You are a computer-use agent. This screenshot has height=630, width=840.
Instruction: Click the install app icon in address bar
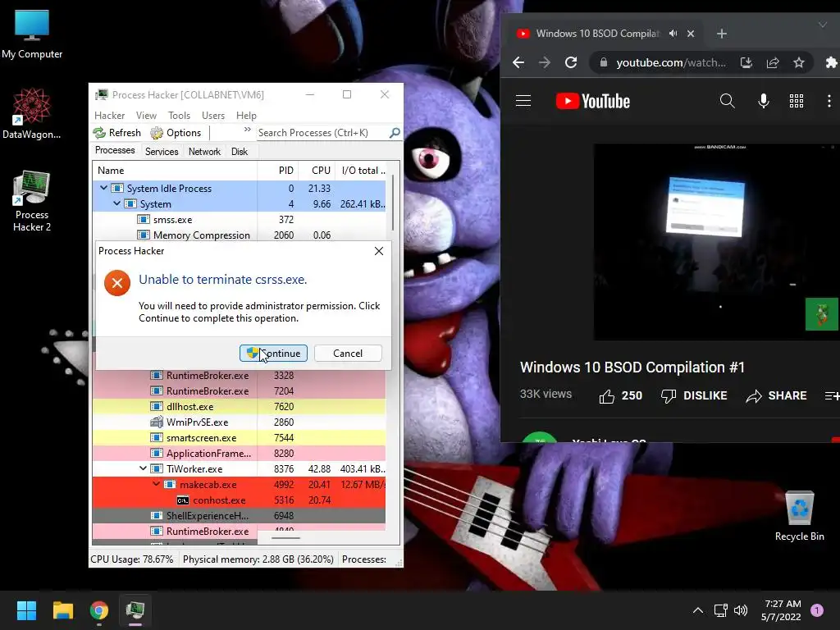coord(746,62)
